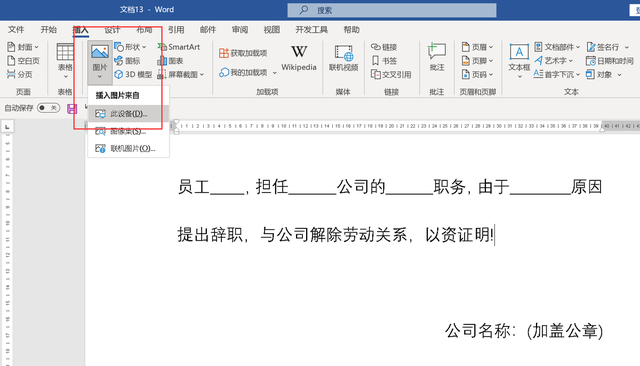Select the SmartArt icon in the ribbon

tap(162, 47)
